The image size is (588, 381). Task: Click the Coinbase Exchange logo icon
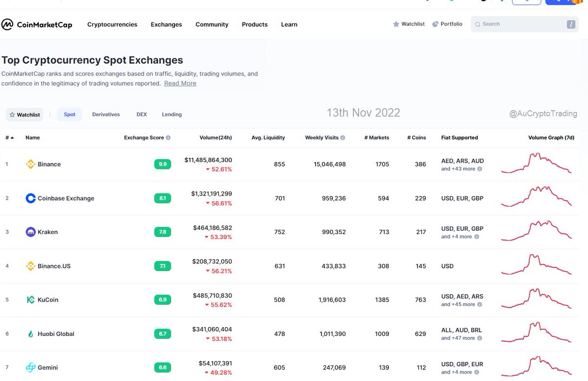[x=30, y=198]
